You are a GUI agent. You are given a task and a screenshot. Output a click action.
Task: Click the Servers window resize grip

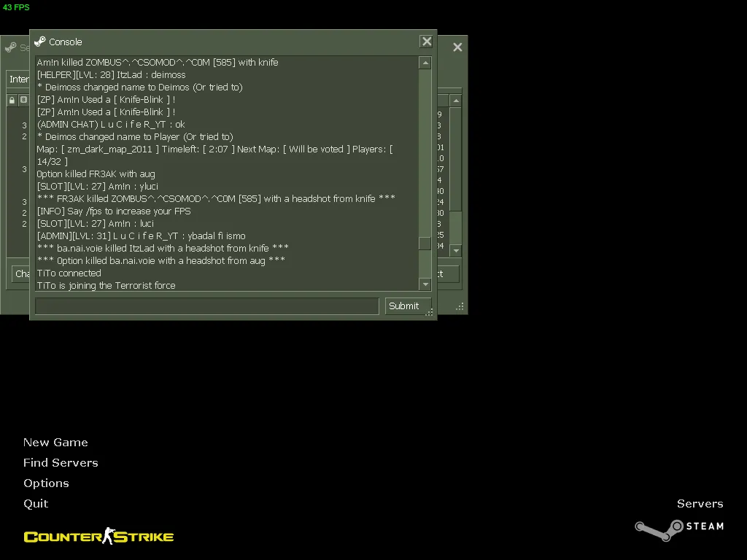pos(460,307)
